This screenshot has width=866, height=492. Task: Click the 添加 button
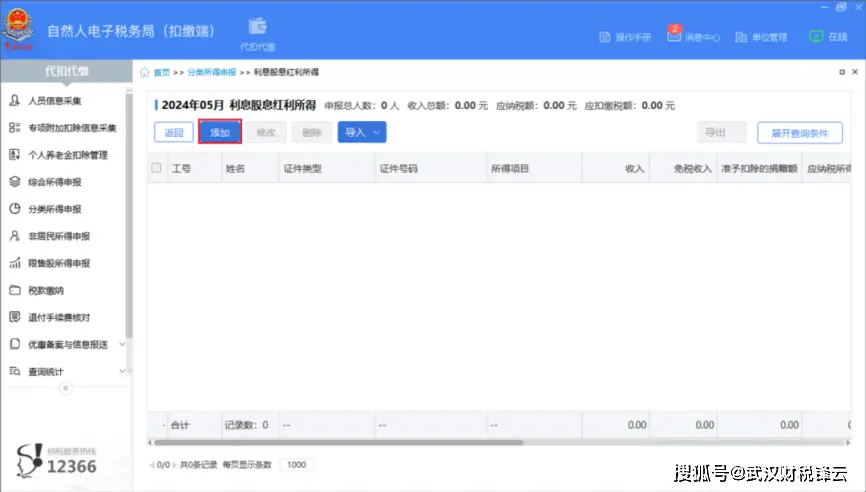click(220, 132)
